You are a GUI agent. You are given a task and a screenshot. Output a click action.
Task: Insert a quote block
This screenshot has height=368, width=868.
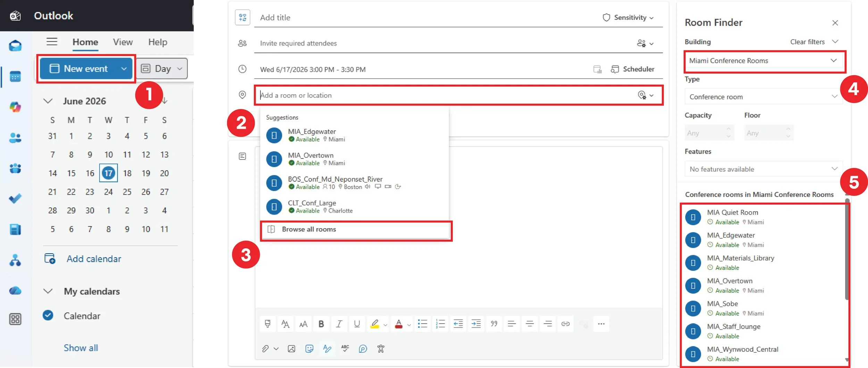tap(494, 324)
